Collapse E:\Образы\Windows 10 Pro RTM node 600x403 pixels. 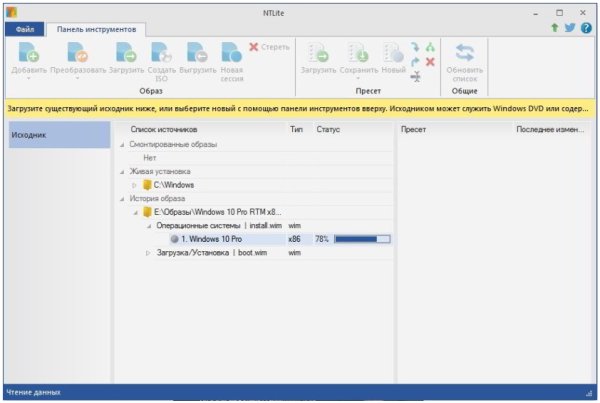click(x=135, y=212)
